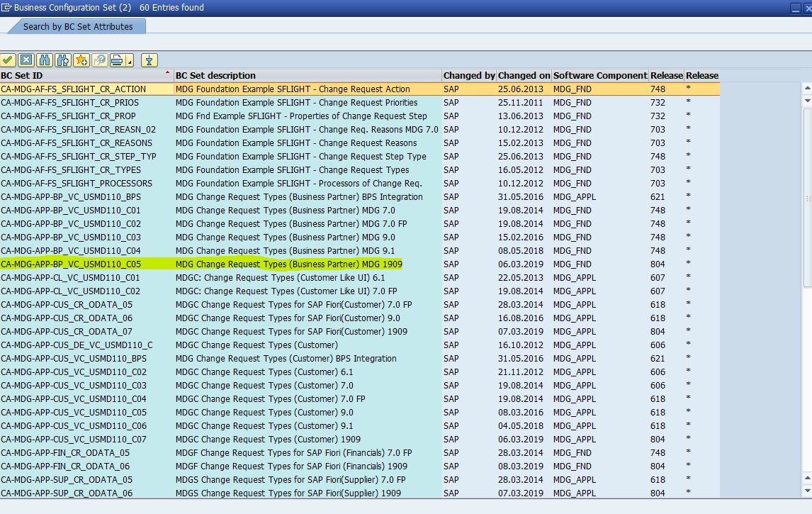
Task: Click the green checkmark Continue icon
Action: tap(8, 60)
